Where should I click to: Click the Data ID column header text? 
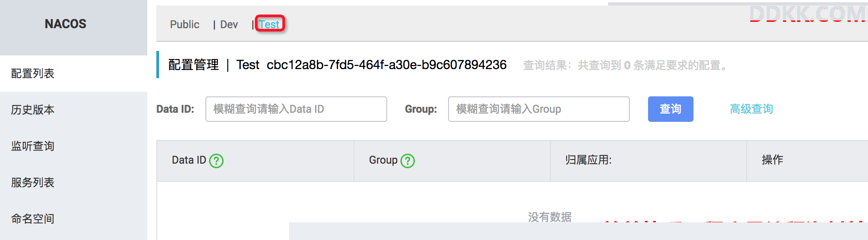click(189, 160)
